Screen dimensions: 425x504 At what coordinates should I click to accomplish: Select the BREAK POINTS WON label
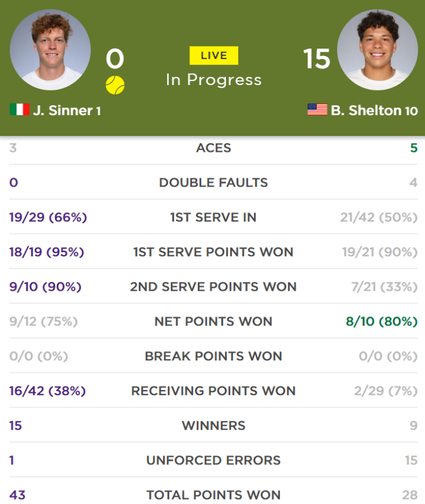tap(214, 356)
